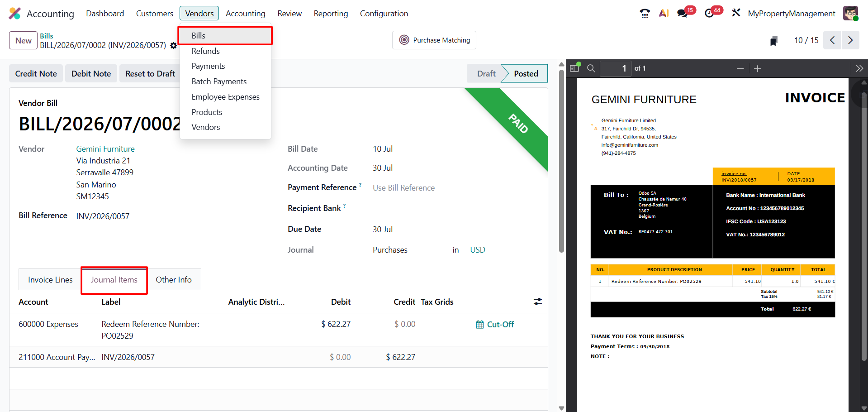Screen dimensions: 868x412
Task: Go to the Dashboard menu
Action: pos(105,14)
